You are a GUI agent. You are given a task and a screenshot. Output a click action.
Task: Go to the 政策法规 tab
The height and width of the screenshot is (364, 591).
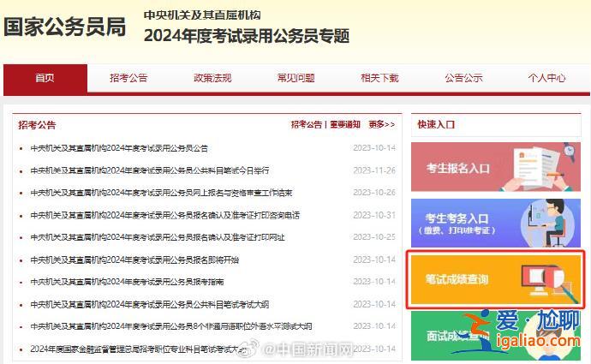pyautogui.click(x=212, y=78)
